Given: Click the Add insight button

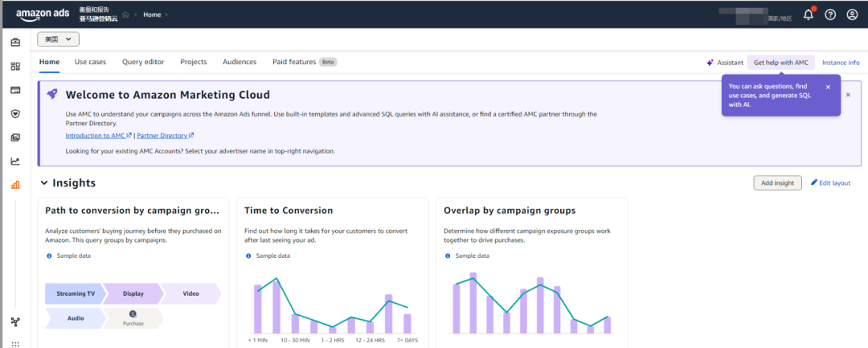Looking at the screenshot, I should [777, 183].
